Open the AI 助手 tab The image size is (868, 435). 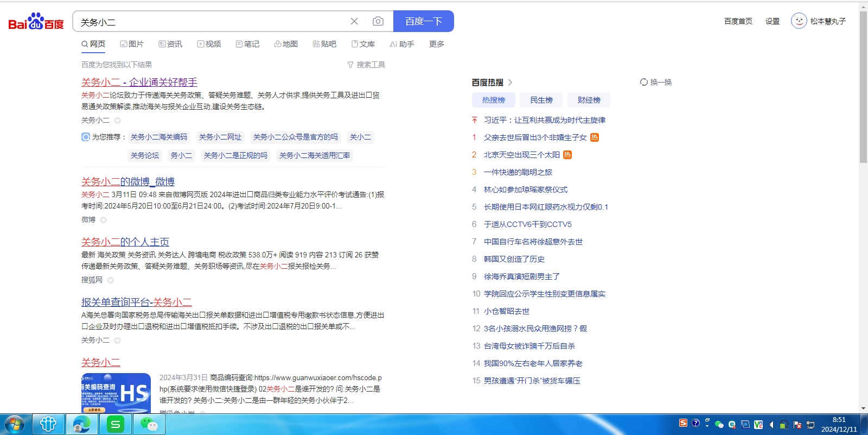coord(402,44)
